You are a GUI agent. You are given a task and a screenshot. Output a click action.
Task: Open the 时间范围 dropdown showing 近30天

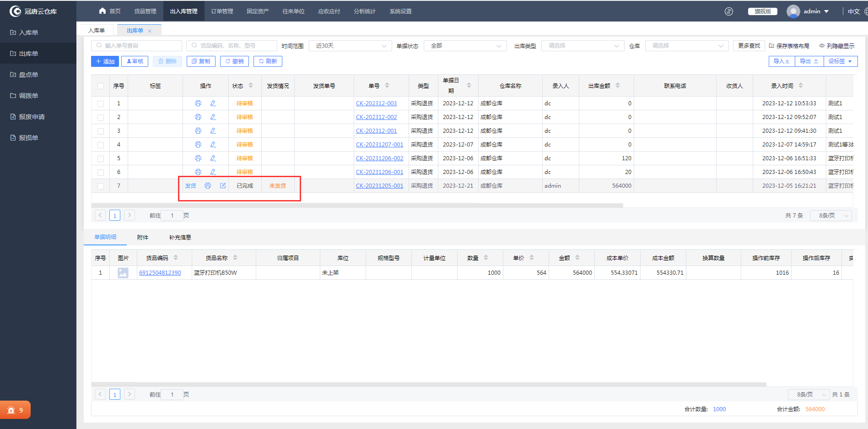point(350,46)
